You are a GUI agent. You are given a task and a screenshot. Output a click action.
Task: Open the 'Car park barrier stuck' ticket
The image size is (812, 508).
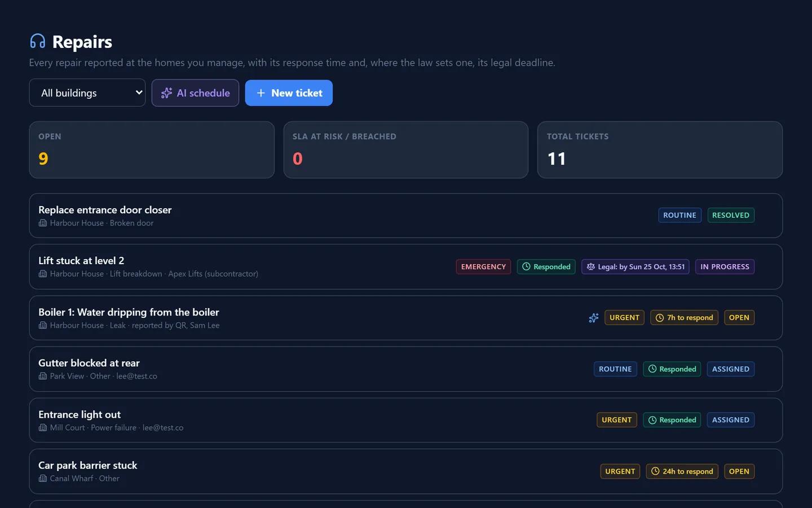click(406, 471)
